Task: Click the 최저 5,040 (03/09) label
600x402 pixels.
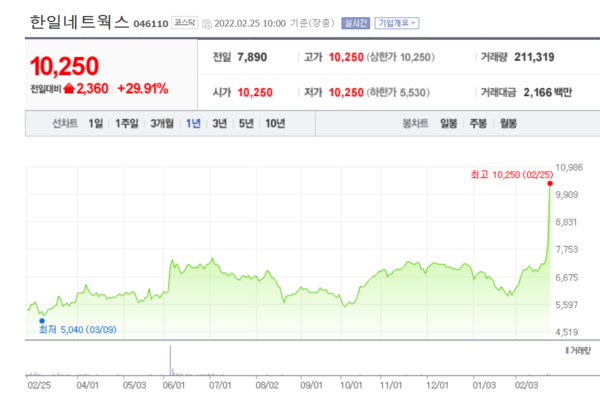Action: click(78, 330)
